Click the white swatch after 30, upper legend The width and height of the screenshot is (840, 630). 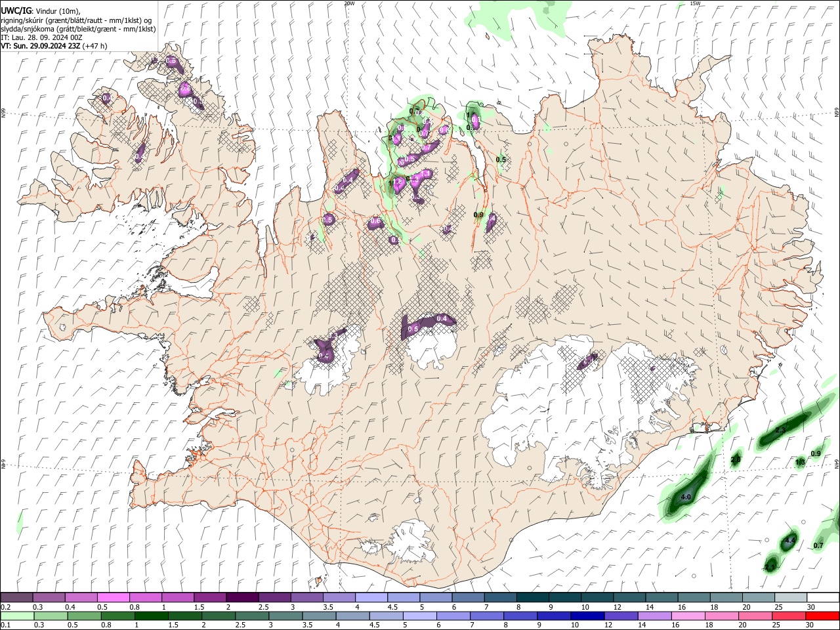point(822,597)
